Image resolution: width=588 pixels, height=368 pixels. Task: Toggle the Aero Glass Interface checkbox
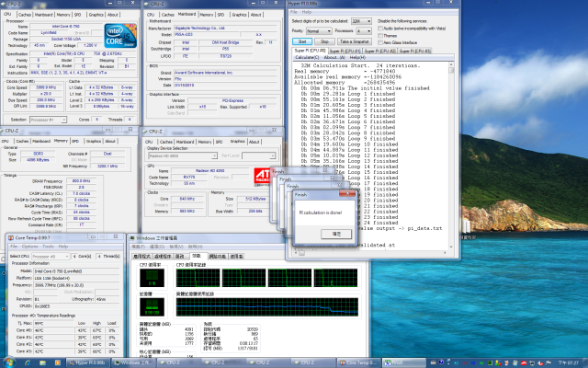pyautogui.click(x=380, y=42)
